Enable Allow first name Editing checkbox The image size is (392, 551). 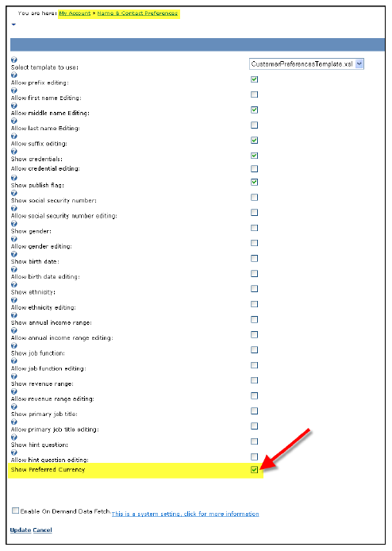pos(254,94)
